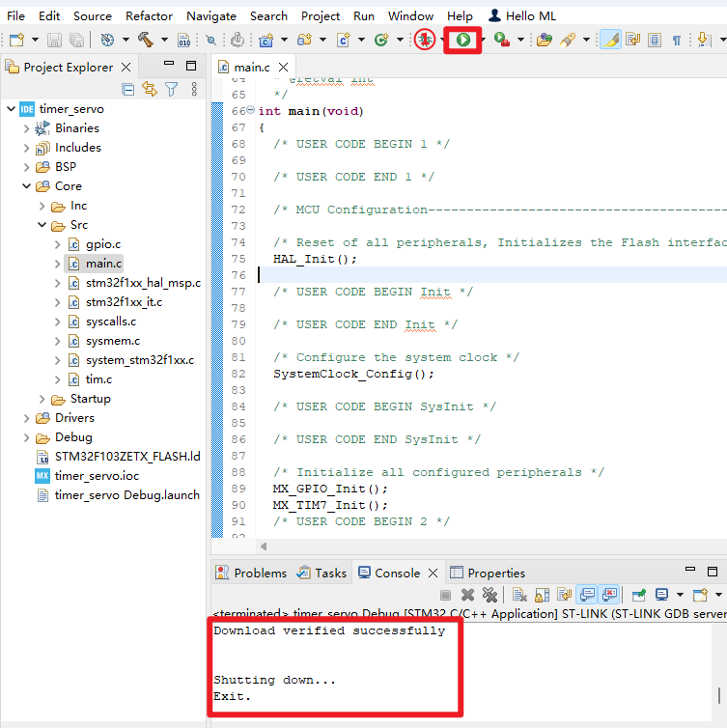Toggle Console Word Wrap icon
Viewport: 727px width, 728px height.
(565, 595)
